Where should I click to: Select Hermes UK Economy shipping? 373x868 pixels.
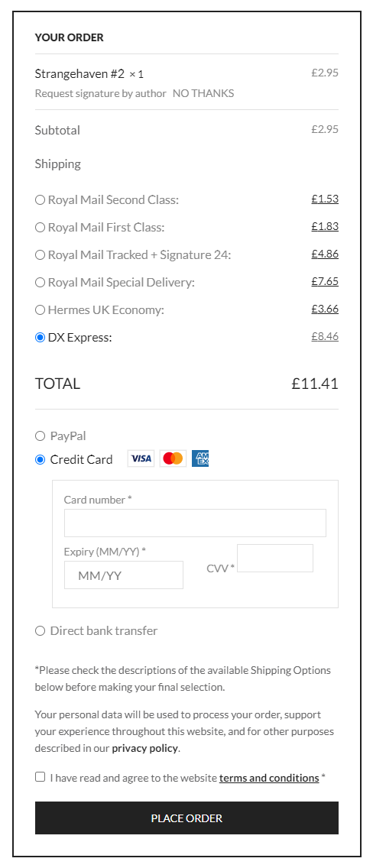tap(40, 310)
